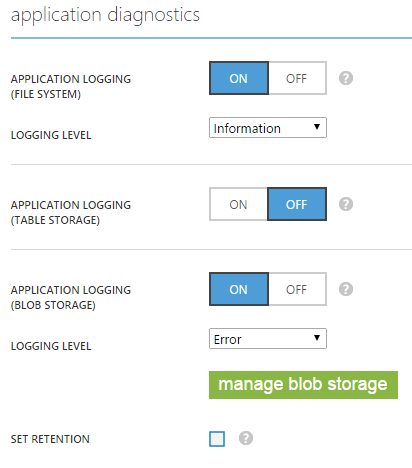Open help icon beside Set Retention
Viewport: 412px width, 468px height.
coord(246,438)
